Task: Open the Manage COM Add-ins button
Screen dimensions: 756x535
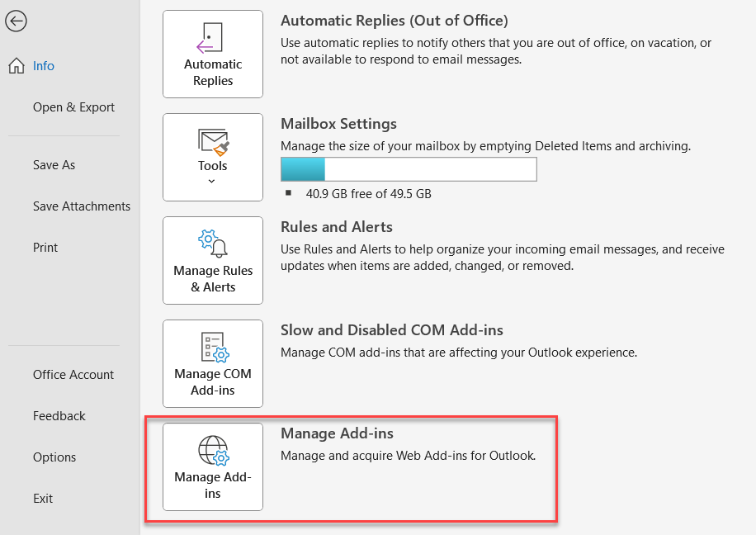Action: [x=213, y=364]
